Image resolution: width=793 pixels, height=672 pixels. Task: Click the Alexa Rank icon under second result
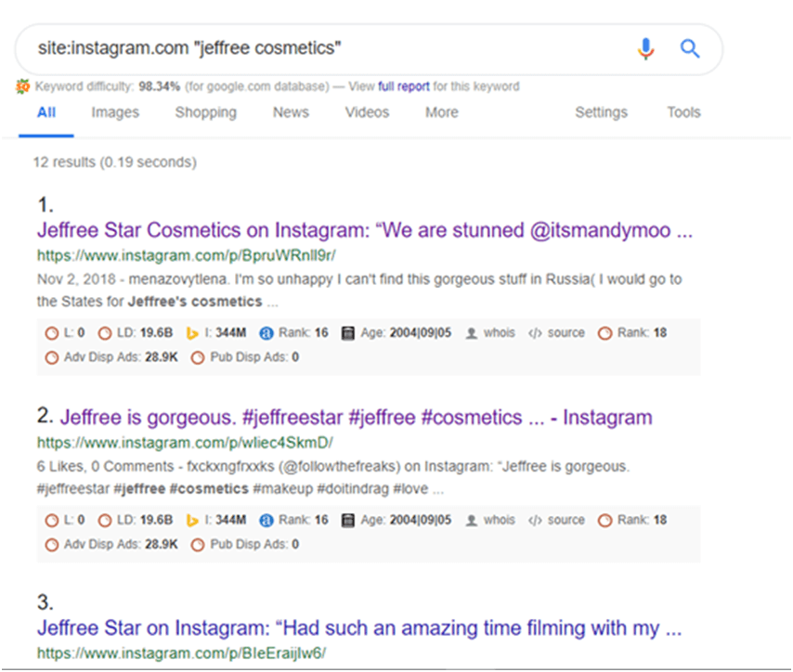(x=266, y=520)
